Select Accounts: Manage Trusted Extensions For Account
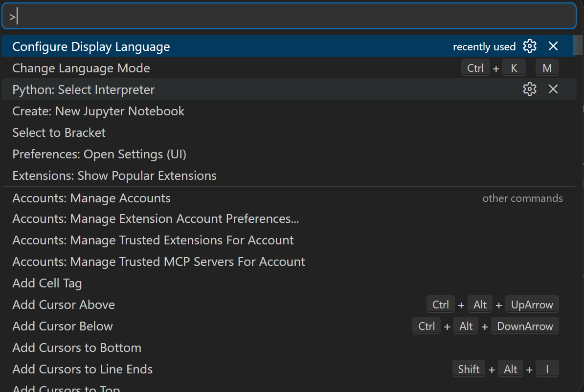 point(289,240)
